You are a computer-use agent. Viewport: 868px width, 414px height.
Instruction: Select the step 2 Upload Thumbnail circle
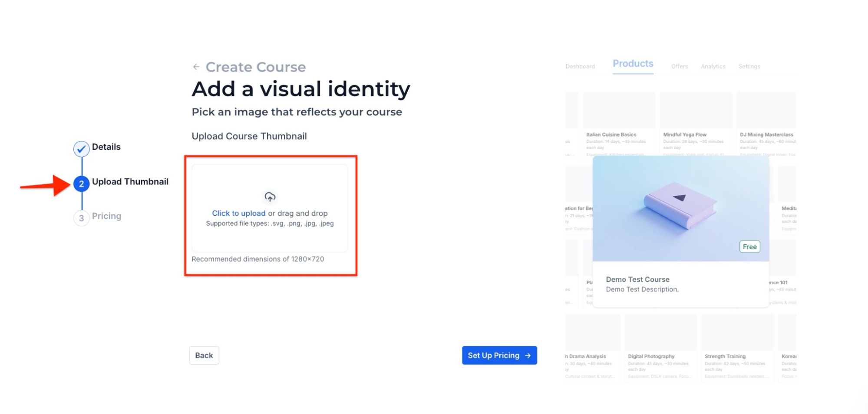pos(81,184)
